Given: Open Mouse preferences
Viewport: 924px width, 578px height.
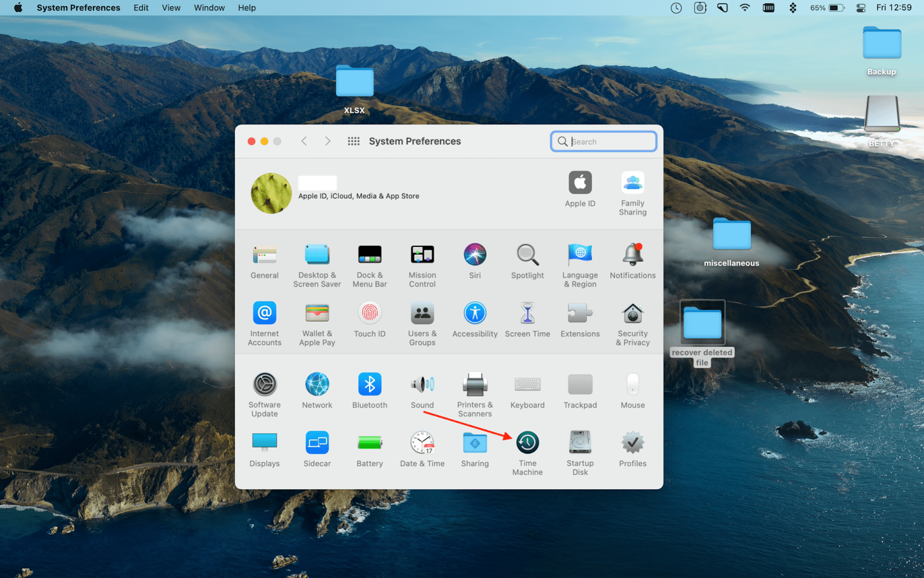Looking at the screenshot, I should tap(633, 391).
